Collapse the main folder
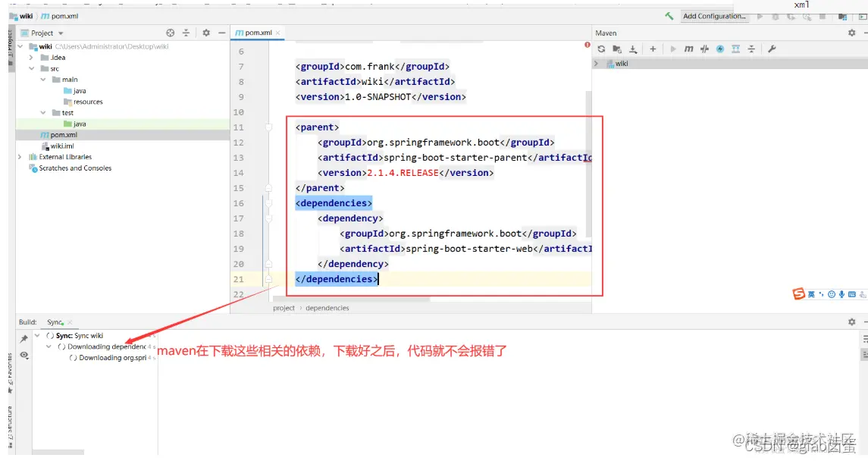The image size is (868, 461). 43,80
